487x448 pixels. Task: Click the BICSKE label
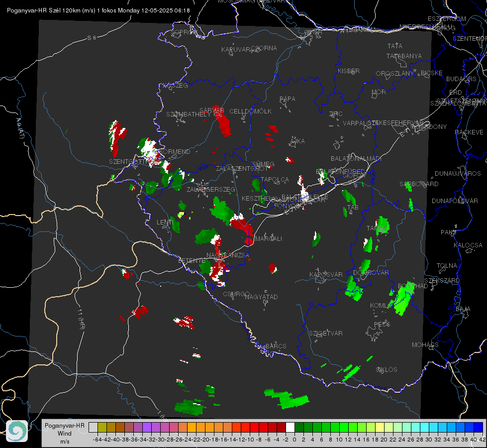tap(432, 73)
